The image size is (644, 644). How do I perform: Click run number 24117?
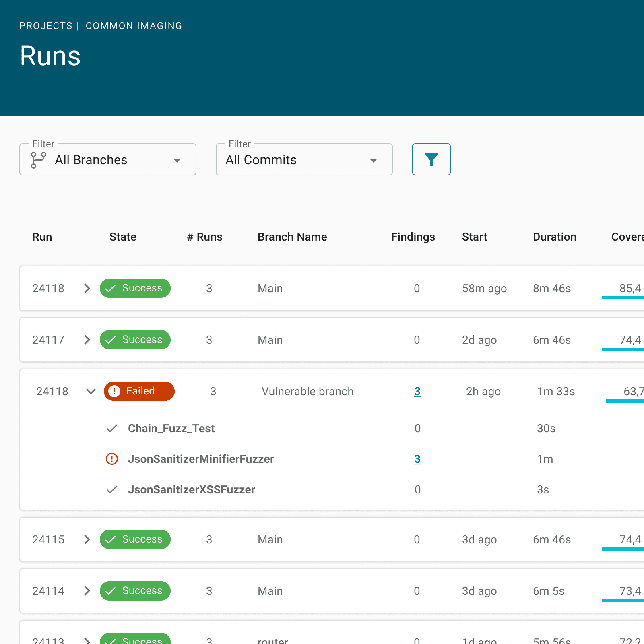[48, 340]
